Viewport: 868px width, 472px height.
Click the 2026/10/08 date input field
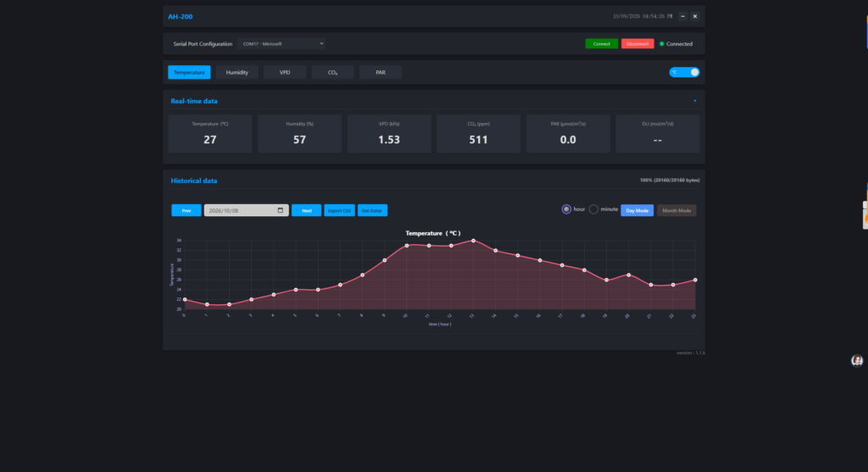[247, 210]
